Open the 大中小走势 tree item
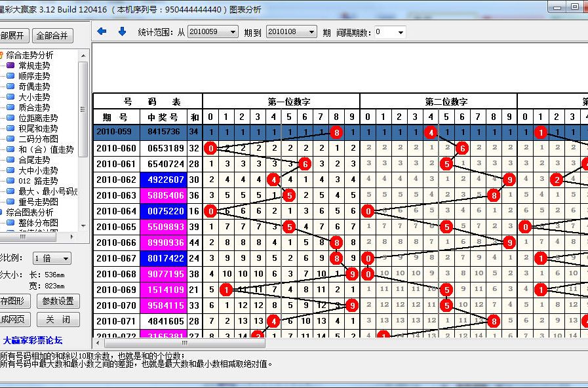This screenshot has width=588, height=388. pos(38,170)
